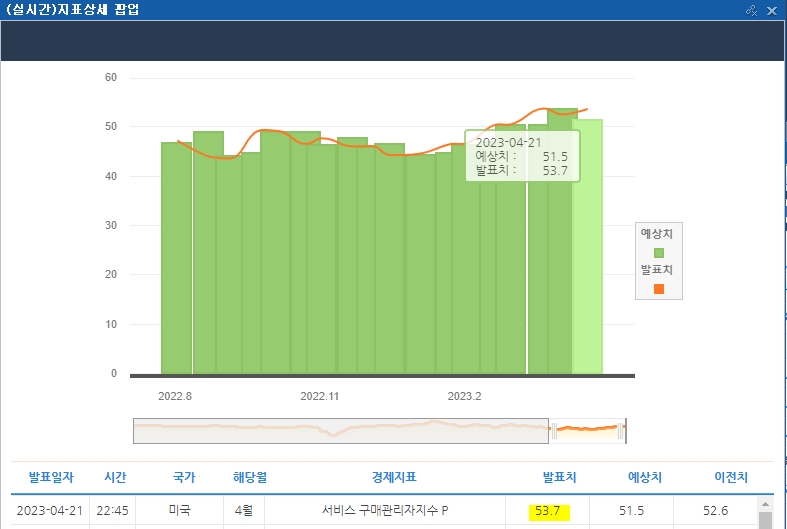
Task: Click the 예상치 column header
Action: 645,477
